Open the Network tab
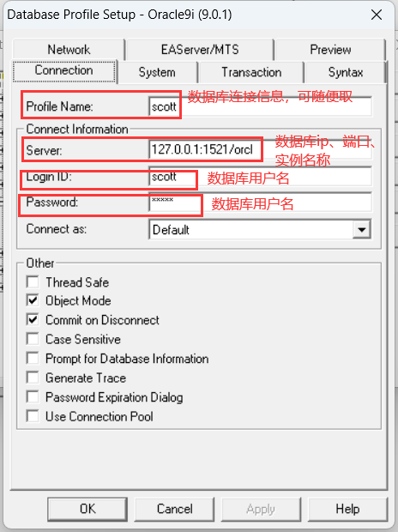Viewport: 398px width, 532px height. tap(69, 50)
